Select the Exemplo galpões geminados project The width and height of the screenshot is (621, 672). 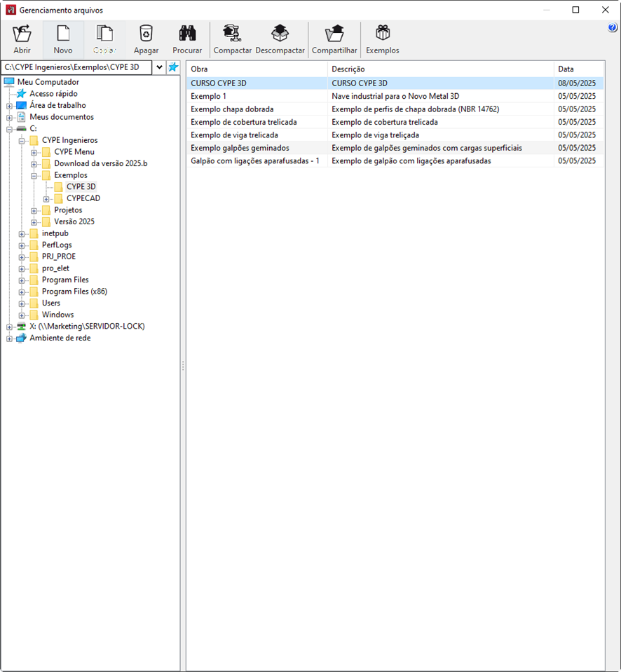pyautogui.click(x=240, y=148)
